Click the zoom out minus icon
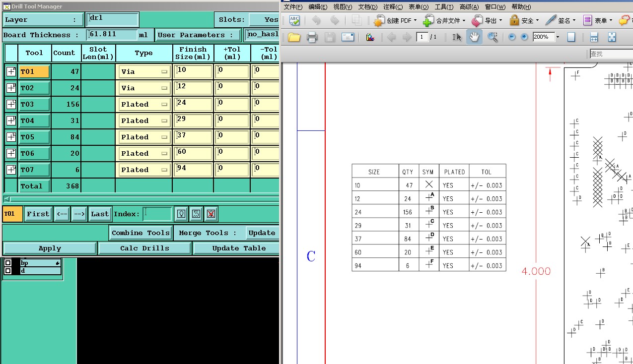Image resolution: width=633 pixels, height=364 pixels. tap(512, 37)
